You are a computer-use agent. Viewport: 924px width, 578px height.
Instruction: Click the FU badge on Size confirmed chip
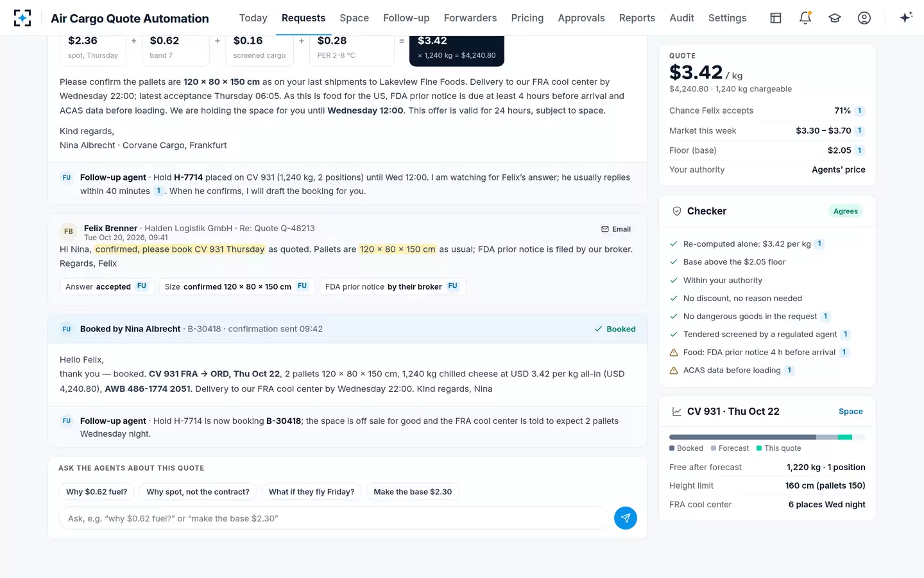click(302, 286)
